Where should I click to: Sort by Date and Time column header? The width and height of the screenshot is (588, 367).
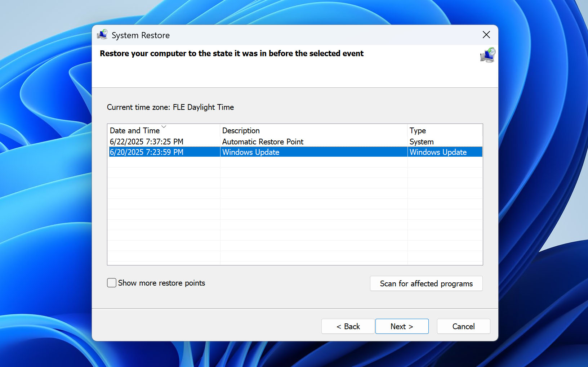click(164, 130)
